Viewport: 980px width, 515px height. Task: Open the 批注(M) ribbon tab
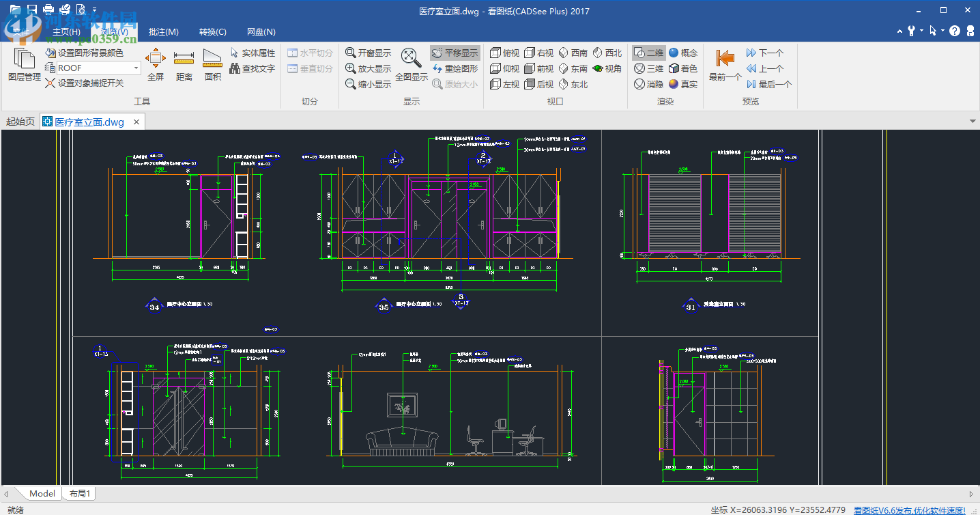[x=163, y=31]
